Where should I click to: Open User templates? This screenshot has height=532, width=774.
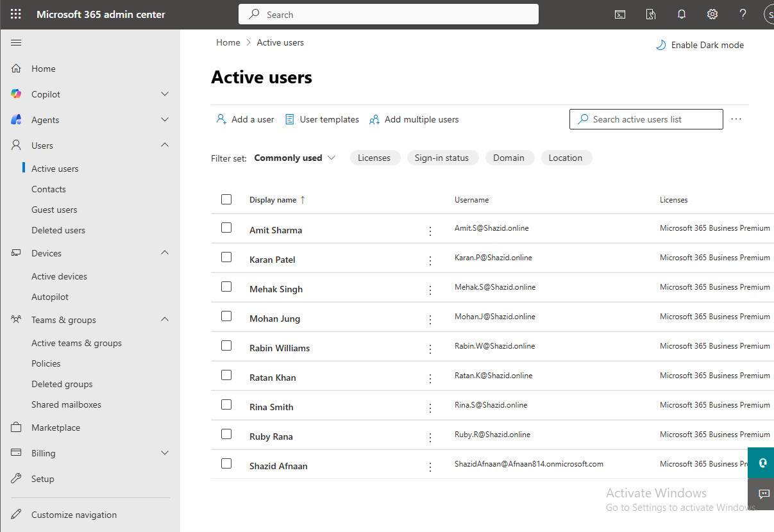[322, 119]
